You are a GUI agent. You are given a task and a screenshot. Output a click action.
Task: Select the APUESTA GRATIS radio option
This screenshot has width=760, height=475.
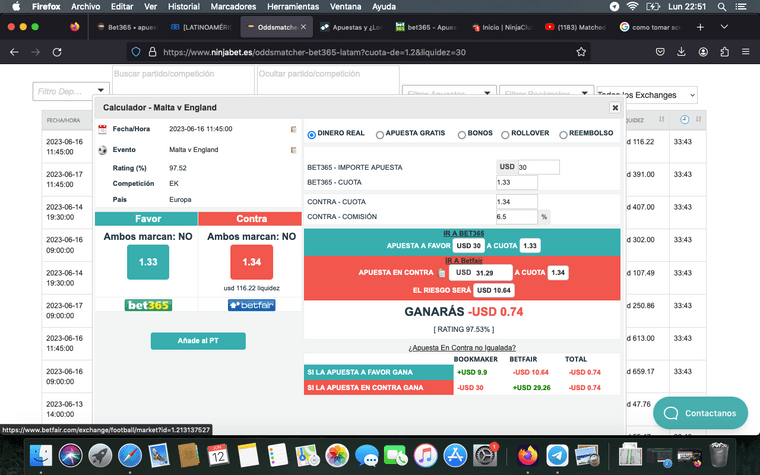coord(380,135)
